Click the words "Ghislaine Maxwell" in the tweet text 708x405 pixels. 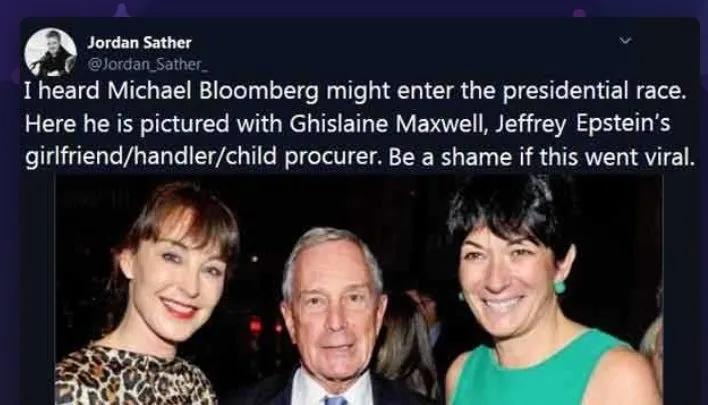coord(388,124)
